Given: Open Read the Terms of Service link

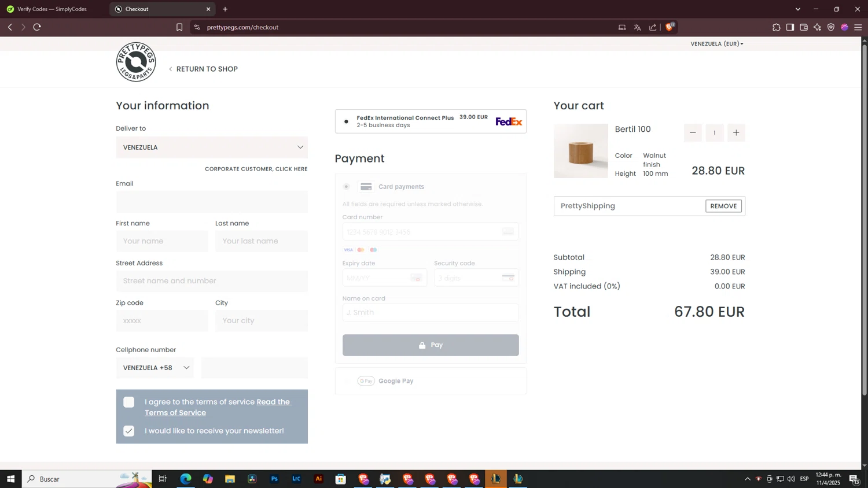Looking at the screenshot, I should [218, 407].
